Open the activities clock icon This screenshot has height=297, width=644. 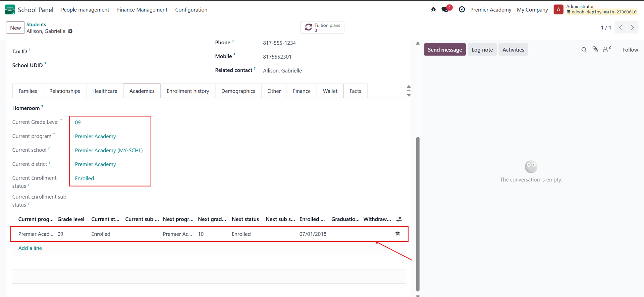[x=462, y=10]
